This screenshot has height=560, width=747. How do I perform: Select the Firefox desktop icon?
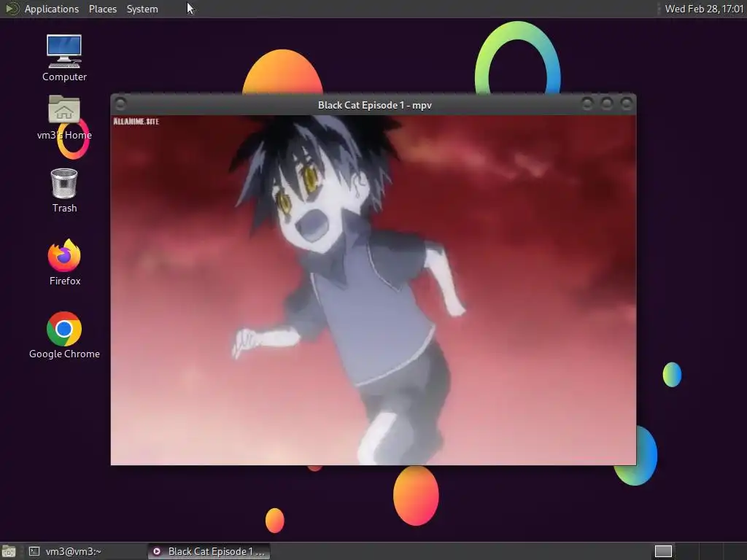pyautogui.click(x=64, y=262)
